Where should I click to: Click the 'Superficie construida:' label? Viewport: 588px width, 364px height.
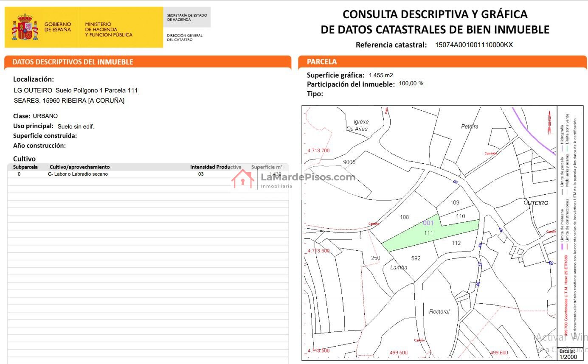pos(45,136)
